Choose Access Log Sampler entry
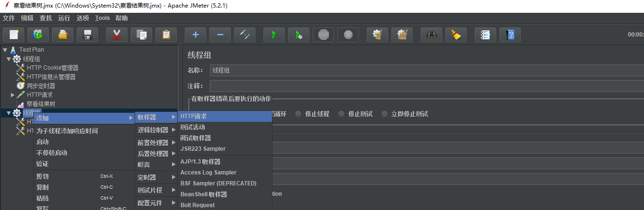The width and height of the screenshot is (644, 210). click(x=225, y=173)
